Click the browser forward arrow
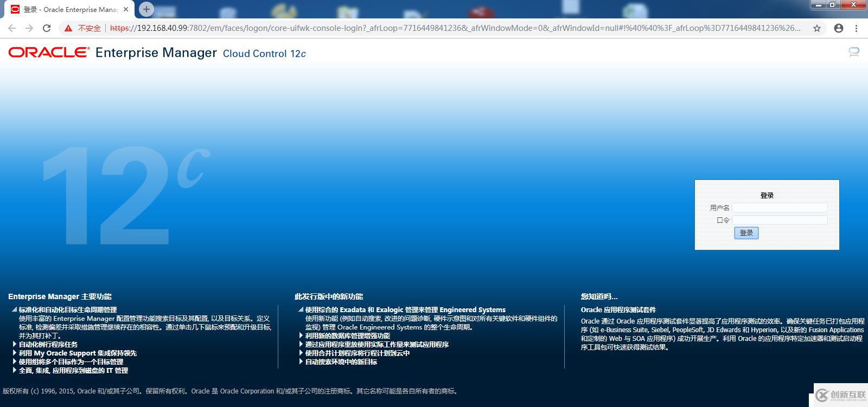This screenshot has height=407, width=868. pos(29,28)
